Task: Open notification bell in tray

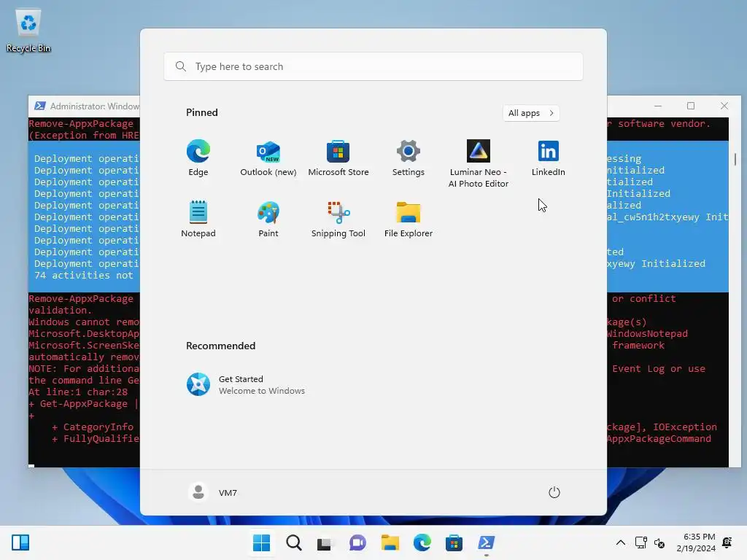Action: tap(727, 542)
